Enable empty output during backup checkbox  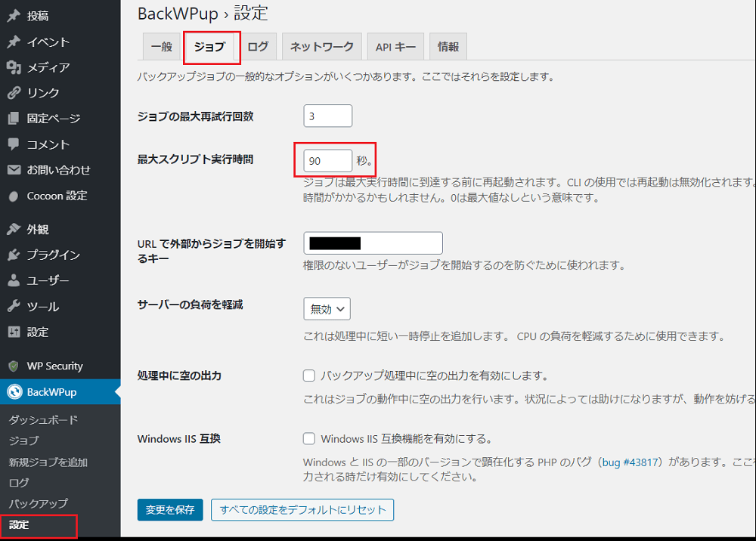coord(309,376)
